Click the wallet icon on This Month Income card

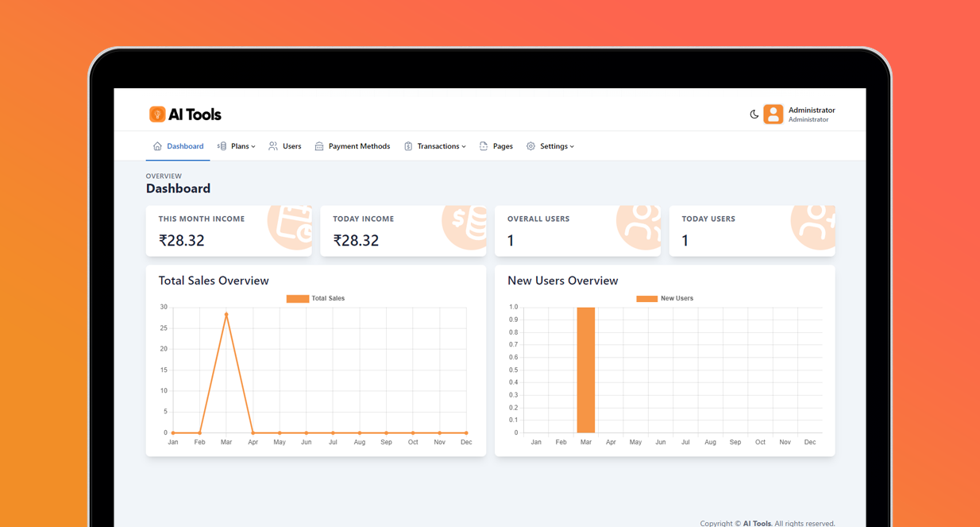[x=290, y=227]
